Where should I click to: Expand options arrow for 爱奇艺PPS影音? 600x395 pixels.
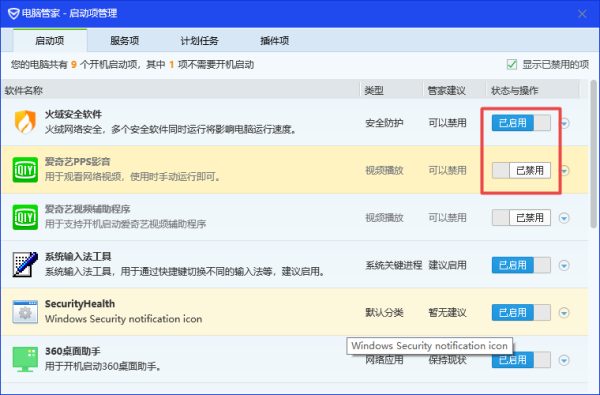coord(565,170)
